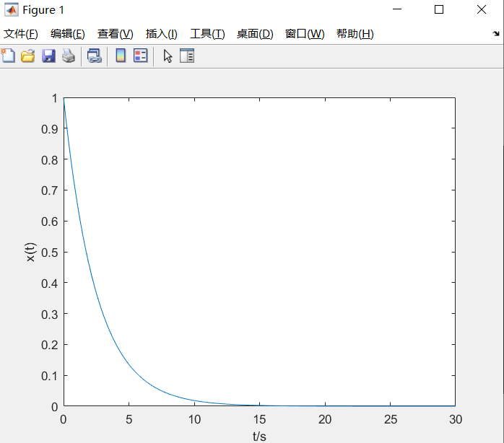Open the 文件(F) menu
Screen dimensions: 504x443
21,34
